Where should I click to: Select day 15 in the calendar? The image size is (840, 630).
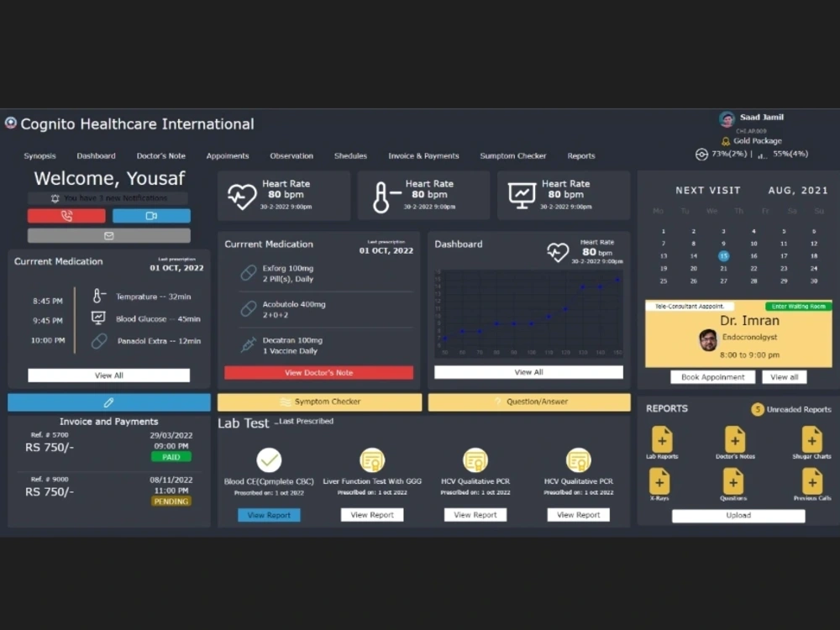pos(723,256)
